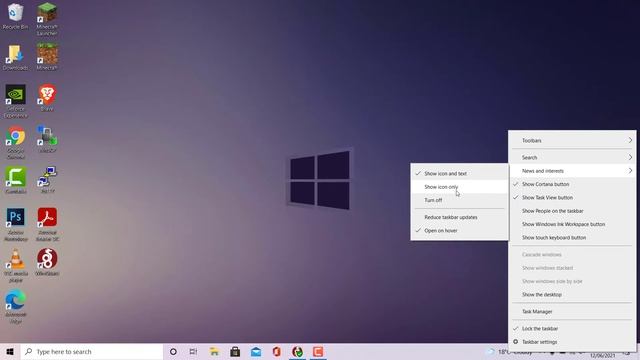Open Task View from the taskbar
Screen dimensions: 640x360
193,351
